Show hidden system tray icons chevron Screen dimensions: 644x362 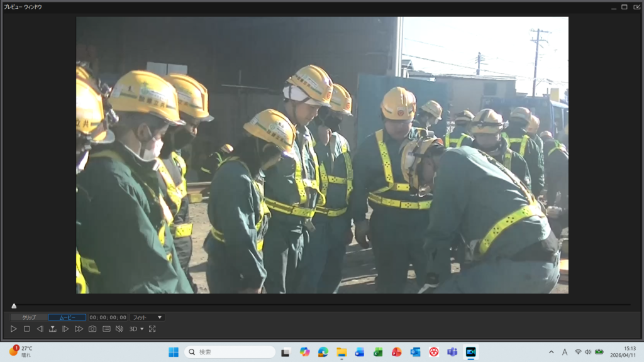552,352
